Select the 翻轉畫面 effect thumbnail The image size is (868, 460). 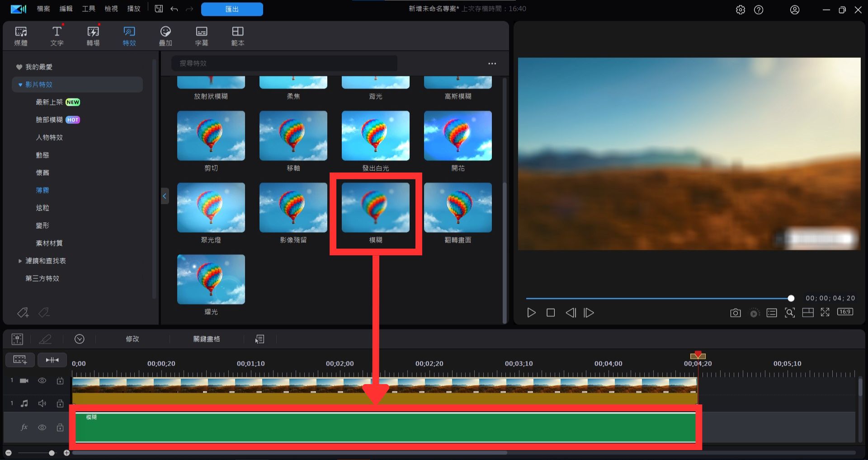(x=458, y=207)
